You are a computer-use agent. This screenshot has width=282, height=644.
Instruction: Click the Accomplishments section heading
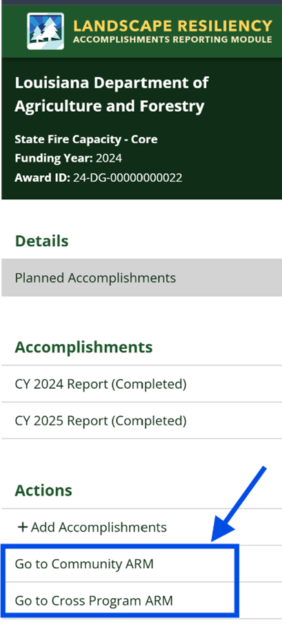point(83,347)
